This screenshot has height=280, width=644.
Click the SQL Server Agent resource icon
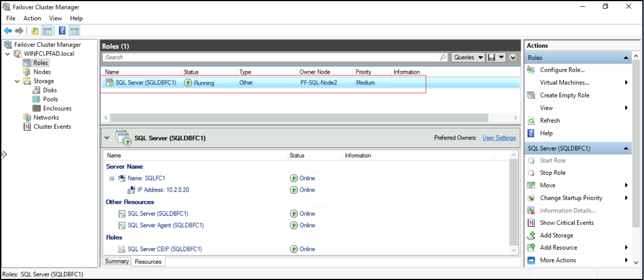122,225
